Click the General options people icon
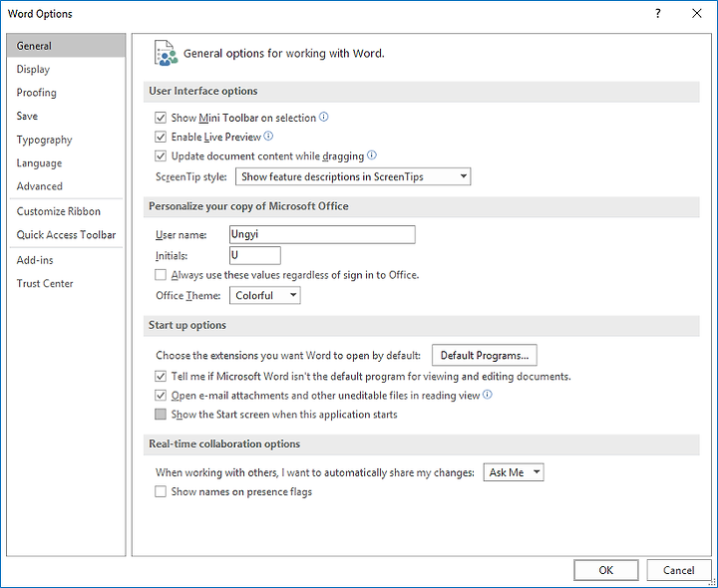Viewport: 718px width, 588px height. [166, 53]
